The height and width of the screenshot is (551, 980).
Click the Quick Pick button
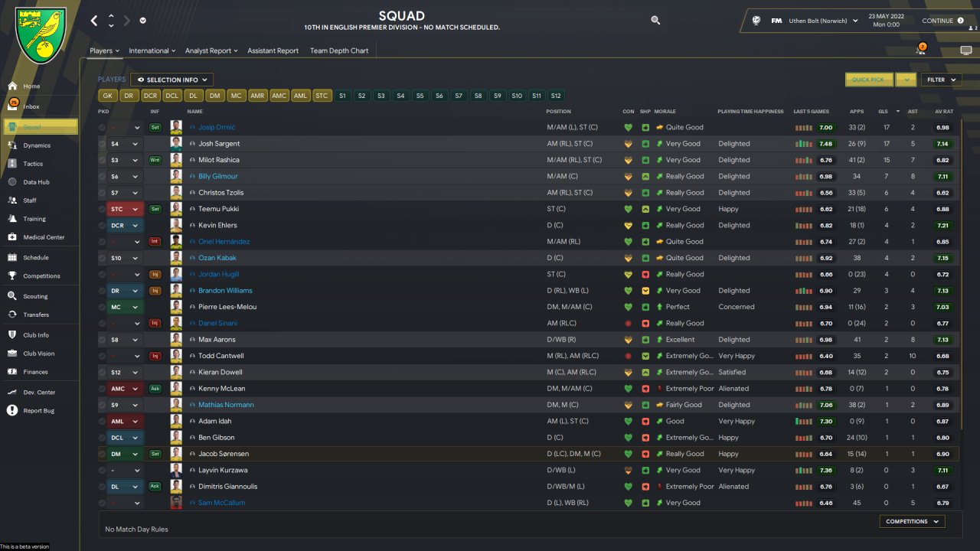click(x=868, y=80)
